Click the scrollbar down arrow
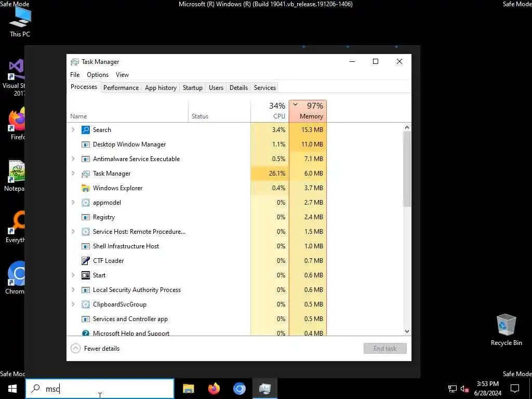The height and width of the screenshot is (399, 532). coord(407,331)
